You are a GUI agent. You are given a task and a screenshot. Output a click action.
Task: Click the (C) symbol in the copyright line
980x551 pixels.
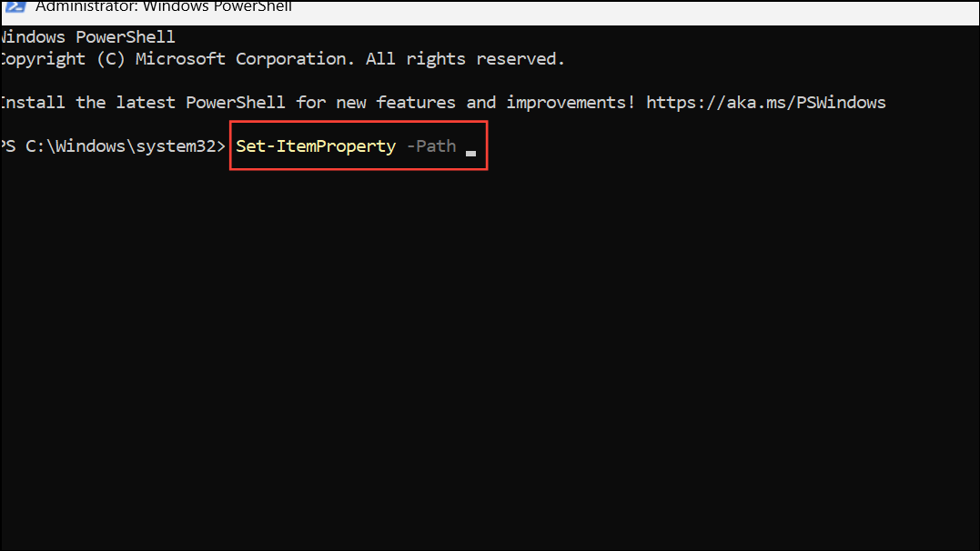111,59
